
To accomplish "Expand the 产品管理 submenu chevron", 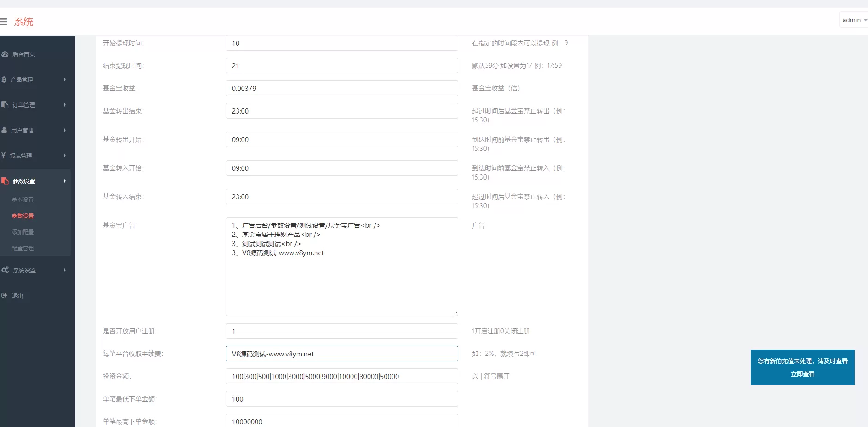I will click(65, 79).
